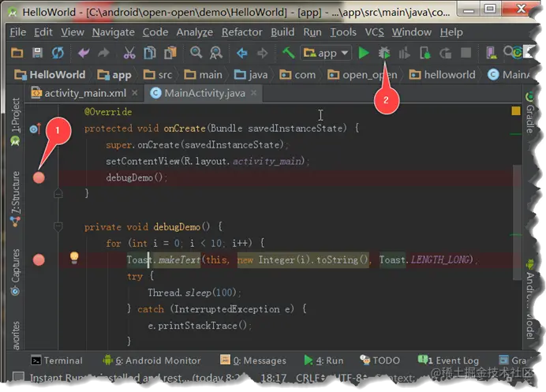This screenshot has height=392, width=546.
Task: Click the Synchronize refresh icon
Action: click(58, 53)
